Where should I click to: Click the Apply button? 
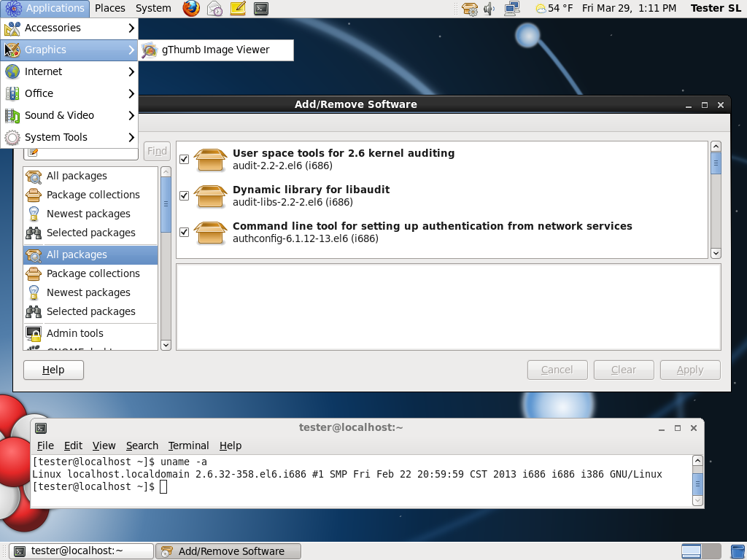[690, 370]
